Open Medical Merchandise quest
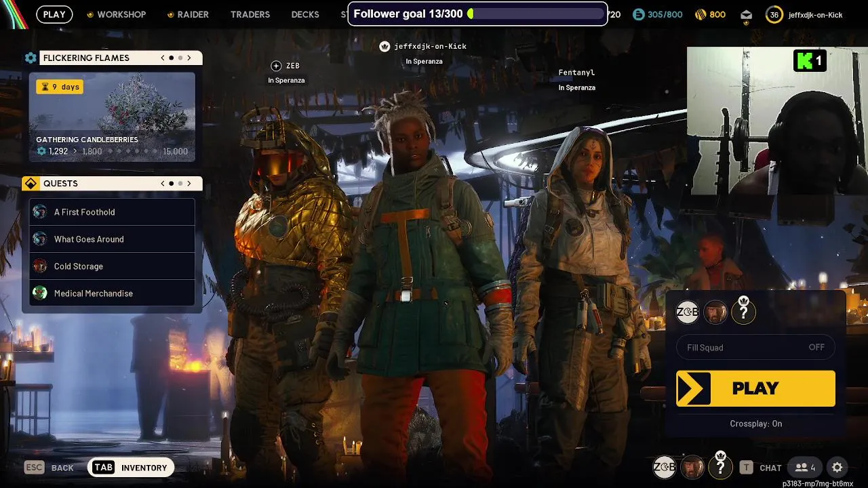868x488 pixels. coord(113,293)
